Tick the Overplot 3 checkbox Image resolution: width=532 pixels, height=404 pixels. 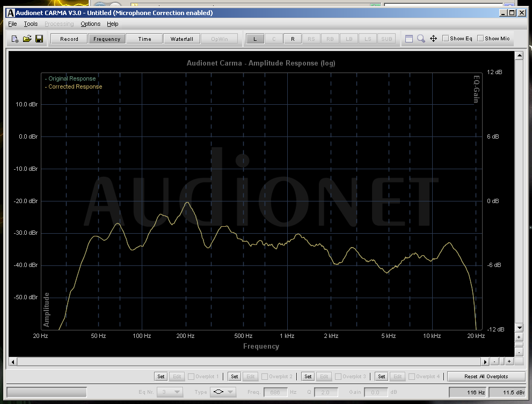tap(338, 377)
